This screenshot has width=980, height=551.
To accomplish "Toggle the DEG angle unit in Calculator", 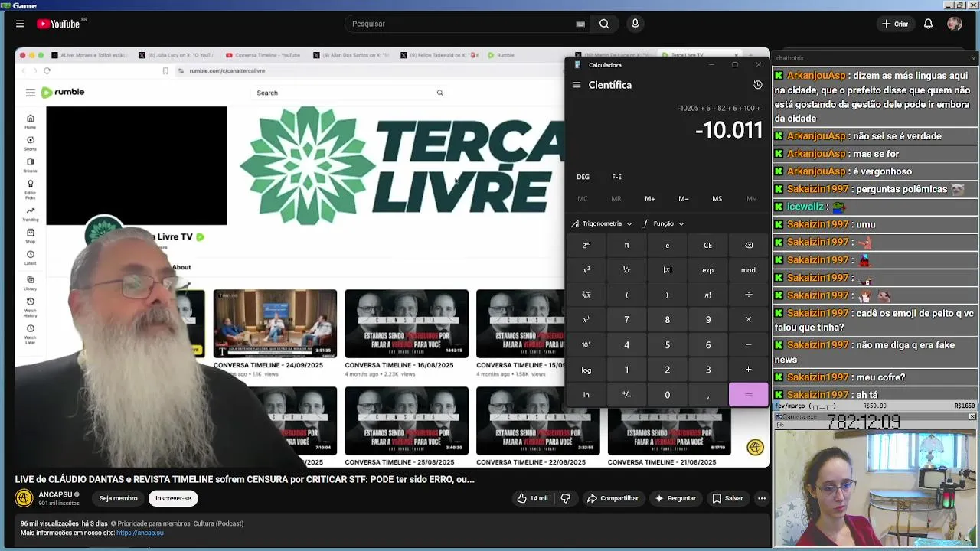I will pos(583,177).
